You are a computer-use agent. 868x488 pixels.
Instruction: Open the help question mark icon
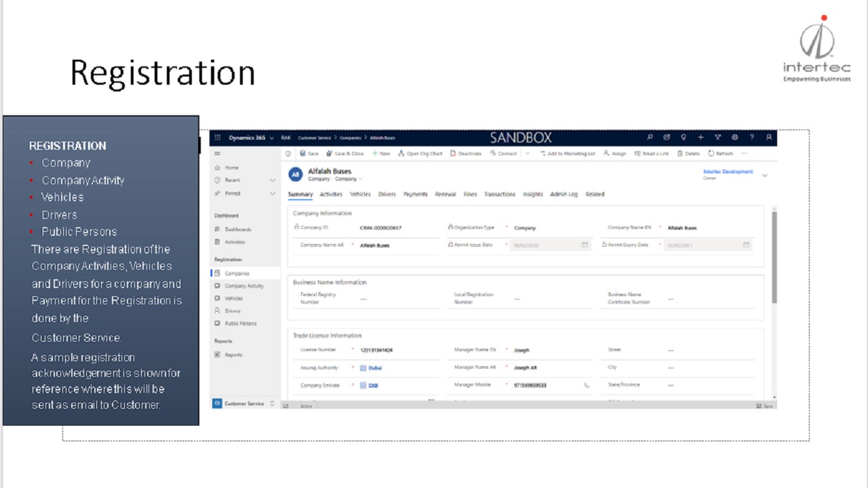pyautogui.click(x=751, y=138)
